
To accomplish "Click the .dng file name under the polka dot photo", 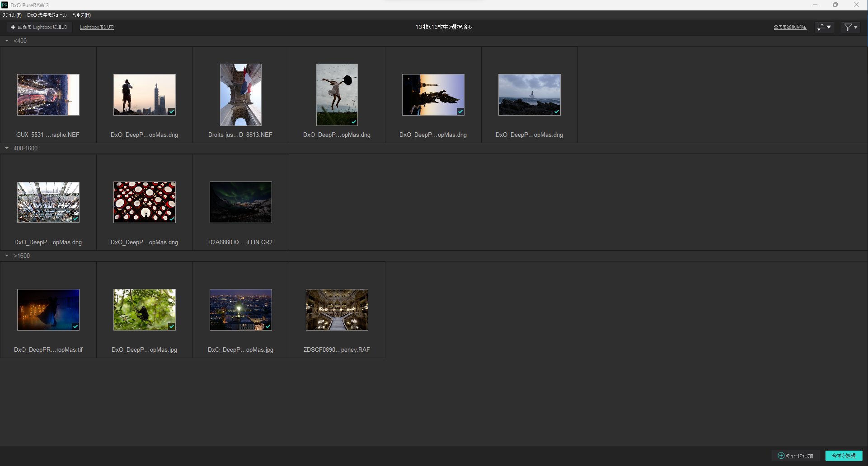I will 144,242.
